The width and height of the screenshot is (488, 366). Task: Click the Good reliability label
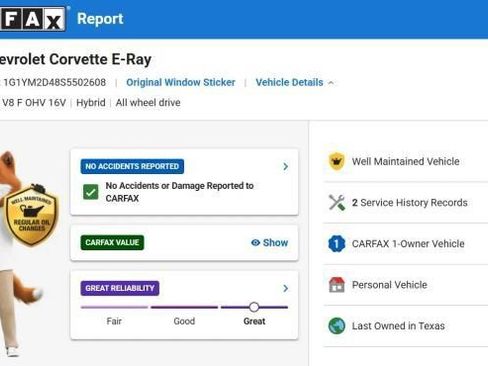[x=184, y=321]
